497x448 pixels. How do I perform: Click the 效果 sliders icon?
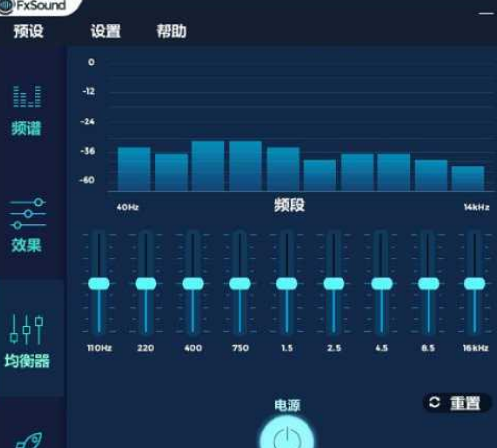pos(28,214)
